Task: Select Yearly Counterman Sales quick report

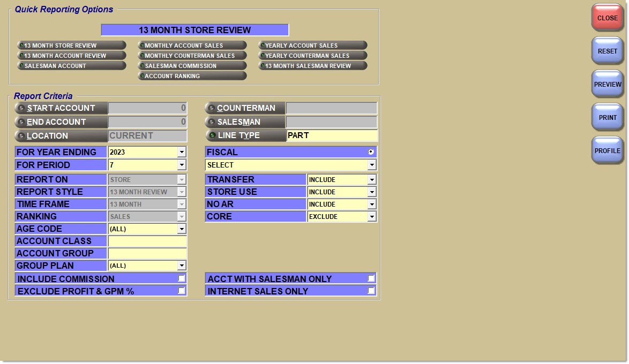Action: tap(312, 56)
